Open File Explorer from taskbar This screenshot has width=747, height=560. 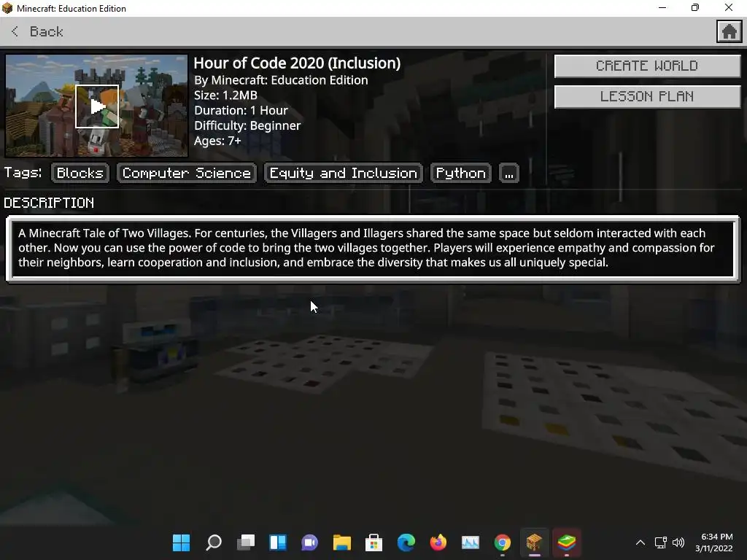pos(341,542)
